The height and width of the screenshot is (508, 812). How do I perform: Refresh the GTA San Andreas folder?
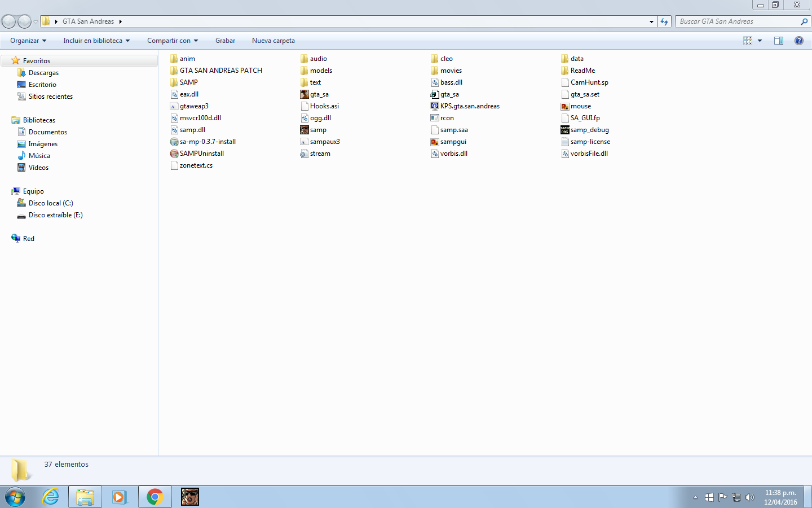coord(664,21)
